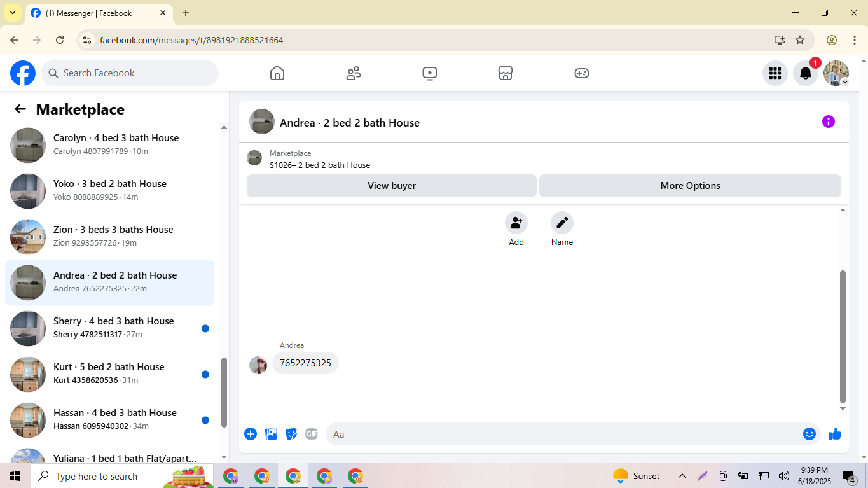
Task: Go to the Home feed icon
Action: tap(277, 73)
